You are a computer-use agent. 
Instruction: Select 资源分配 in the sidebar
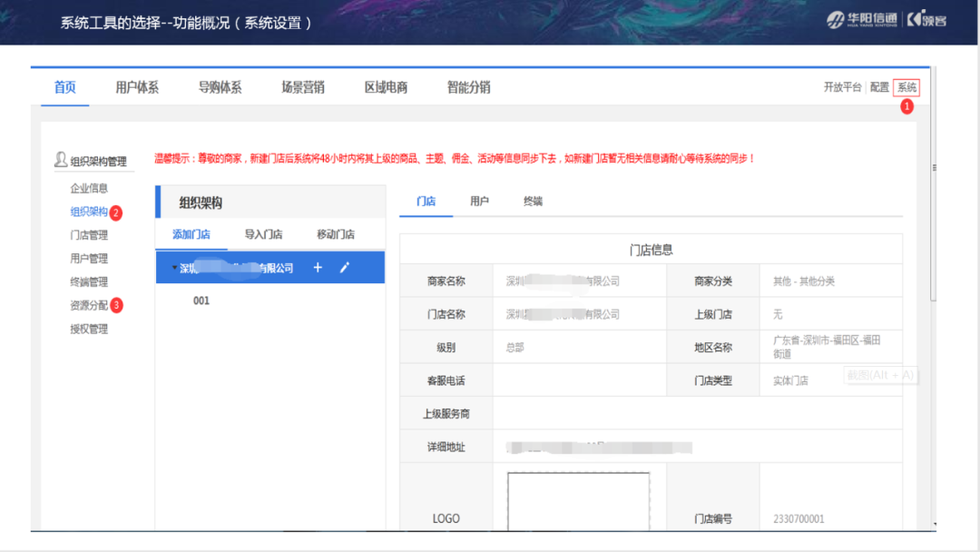click(x=89, y=305)
